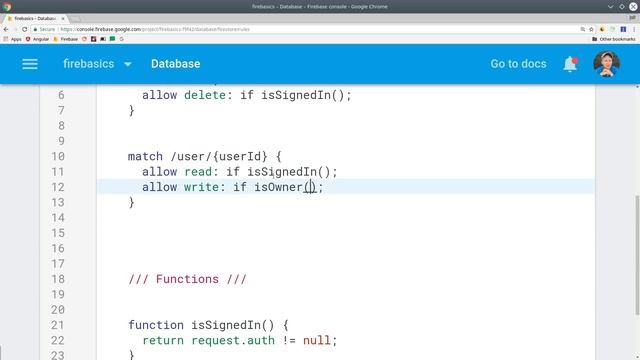
Task: Click line number 10 in the gutter
Action: coord(58,156)
